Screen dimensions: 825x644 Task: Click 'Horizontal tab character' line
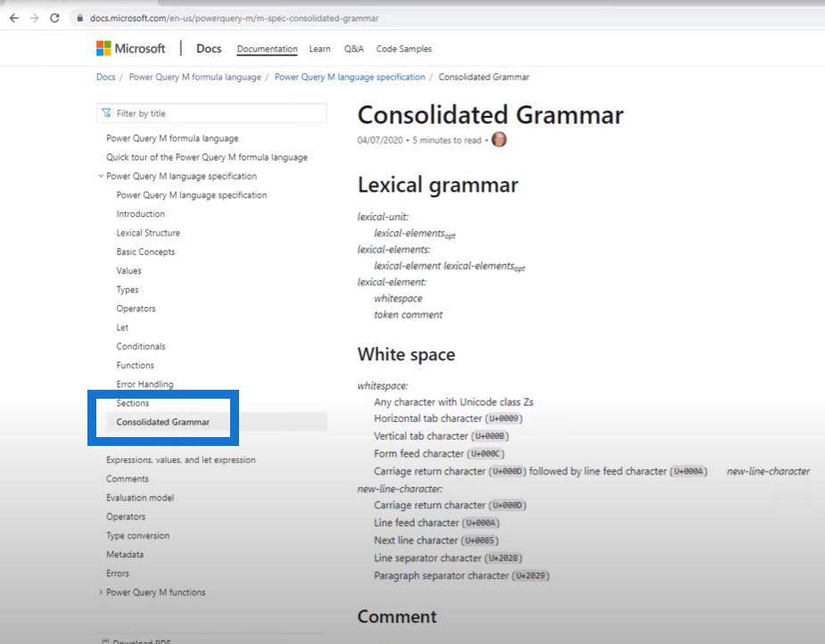coord(449,419)
